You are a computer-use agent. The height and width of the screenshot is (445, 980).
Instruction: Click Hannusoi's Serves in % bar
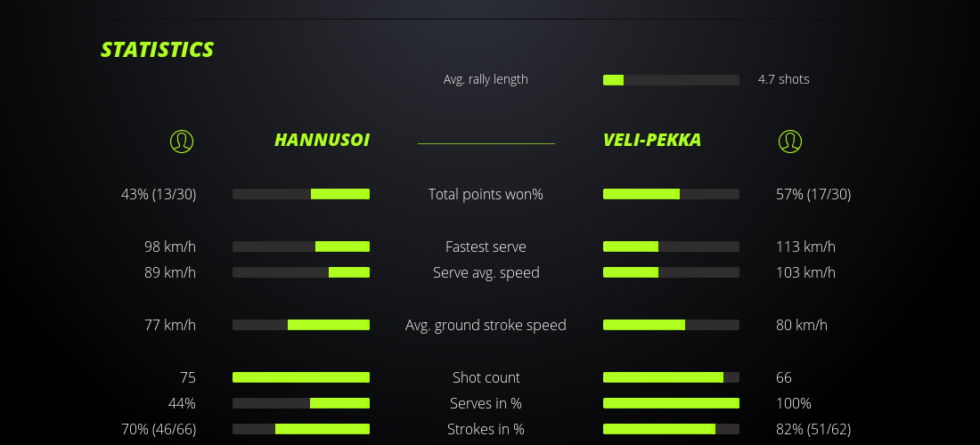tap(301, 403)
